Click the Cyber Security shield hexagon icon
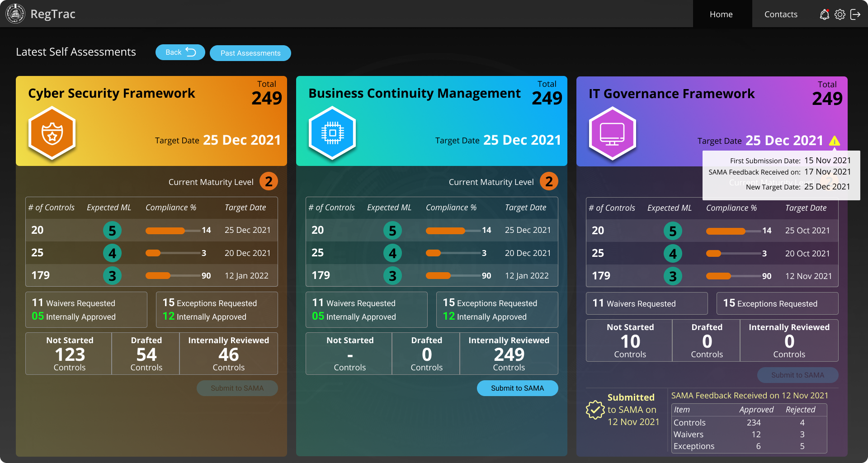This screenshot has height=463, width=868. click(x=52, y=133)
